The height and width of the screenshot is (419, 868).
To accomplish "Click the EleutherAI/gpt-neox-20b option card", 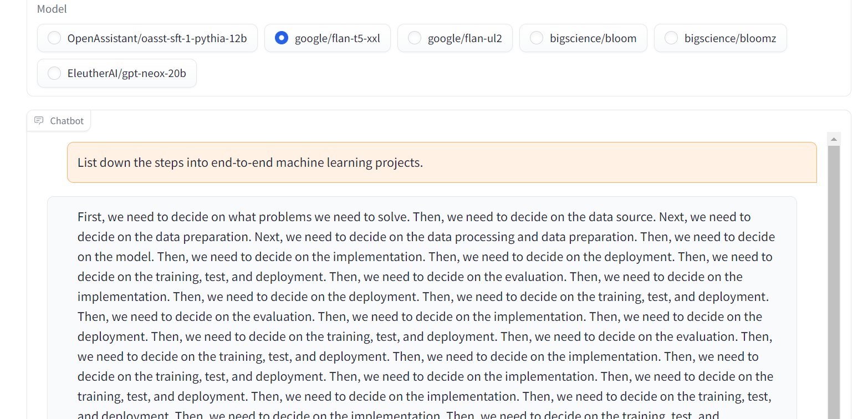I will [x=116, y=73].
